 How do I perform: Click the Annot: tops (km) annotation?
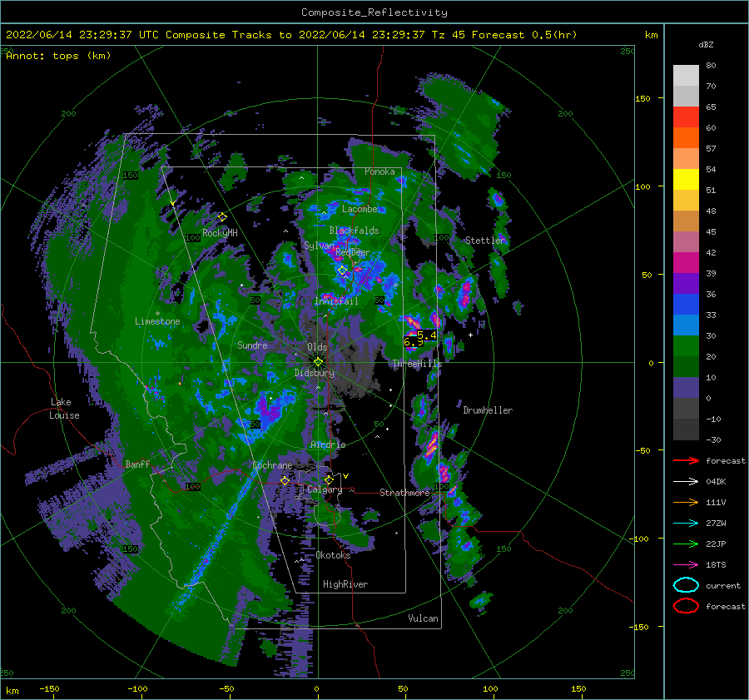tap(58, 56)
